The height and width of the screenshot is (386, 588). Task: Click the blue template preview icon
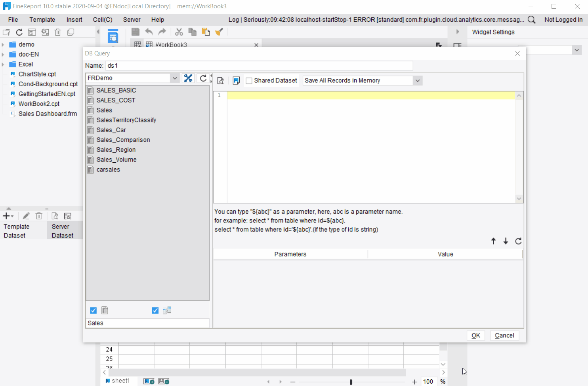(x=113, y=36)
